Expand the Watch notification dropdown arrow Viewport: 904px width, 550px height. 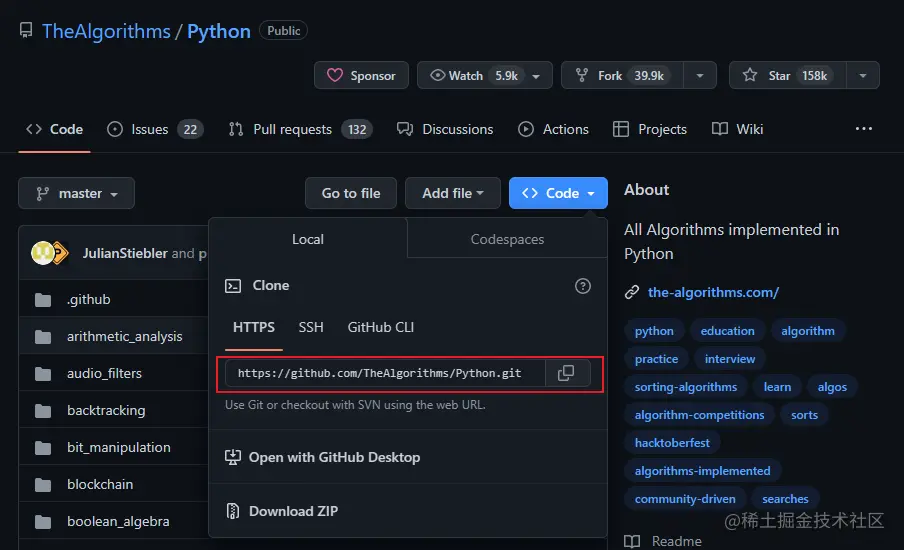tap(537, 76)
